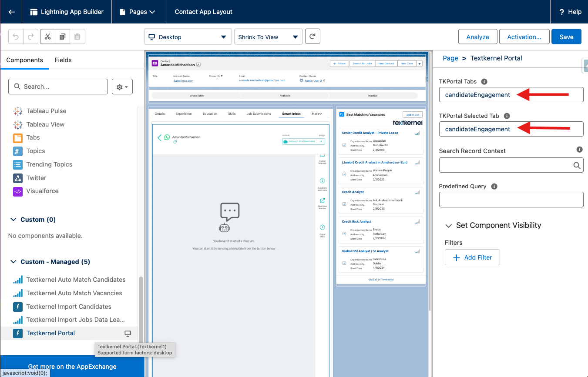The image size is (588, 377).
Task: Open the Desktop form factor dropdown
Action: pos(188,37)
